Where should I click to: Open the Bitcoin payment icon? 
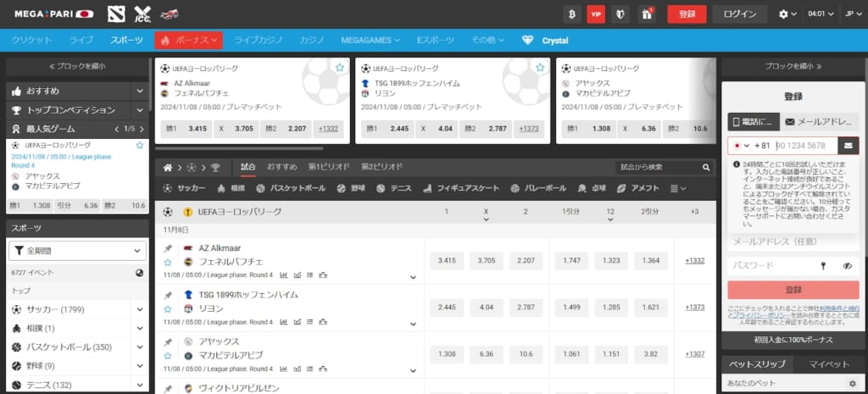tap(572, 14)
